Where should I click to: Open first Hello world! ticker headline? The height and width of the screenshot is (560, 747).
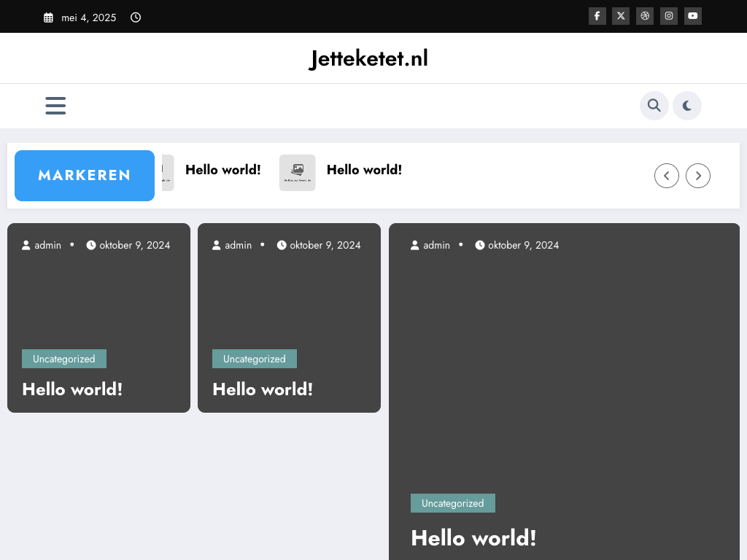click(222, 170)
